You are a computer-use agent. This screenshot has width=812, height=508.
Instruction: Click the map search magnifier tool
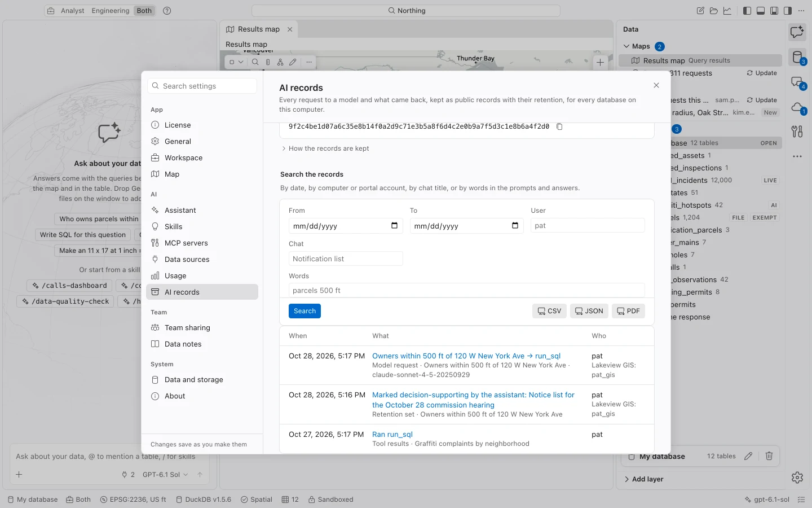(255, 62)
